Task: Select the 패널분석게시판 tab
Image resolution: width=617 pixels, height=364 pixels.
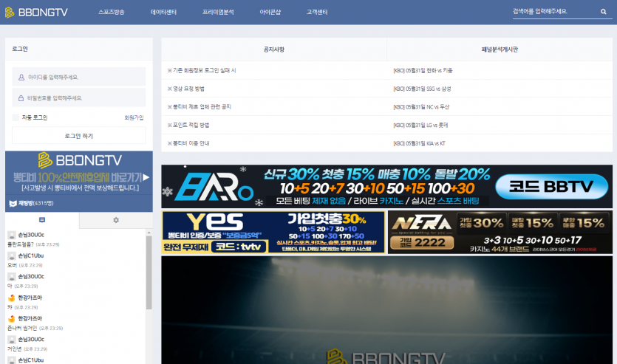Action: pyautogui.click(x=500, y=49)
